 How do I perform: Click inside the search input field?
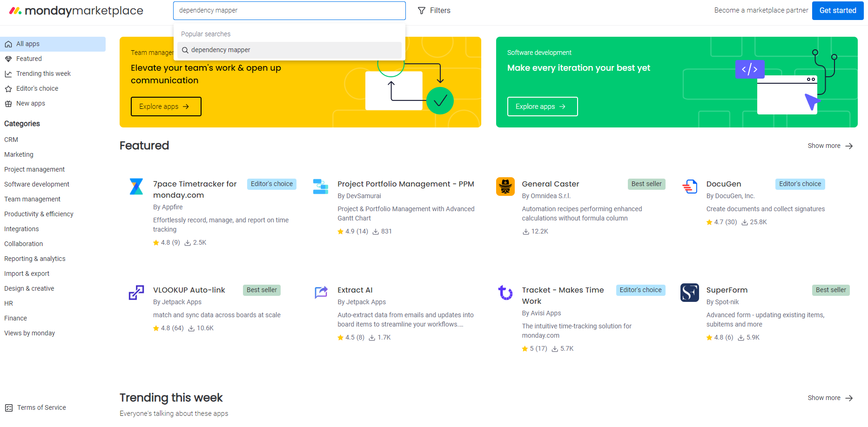(x=289, y=10)
